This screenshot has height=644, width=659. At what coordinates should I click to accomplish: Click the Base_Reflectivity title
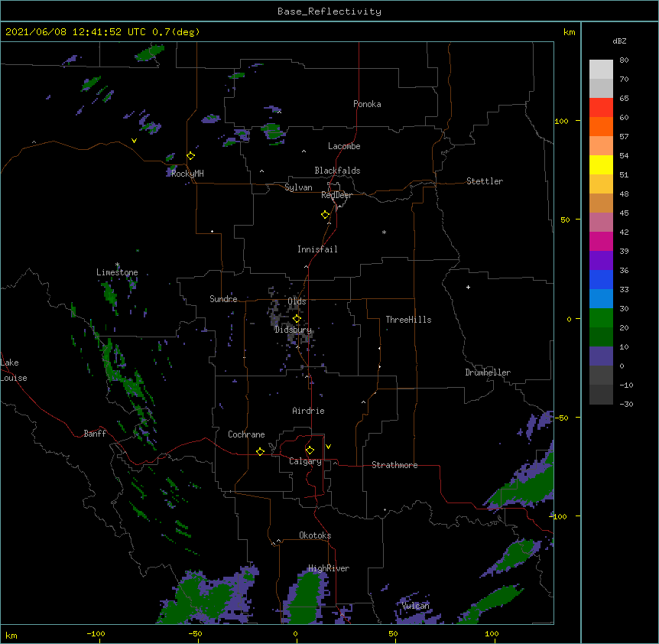(329, 11)
